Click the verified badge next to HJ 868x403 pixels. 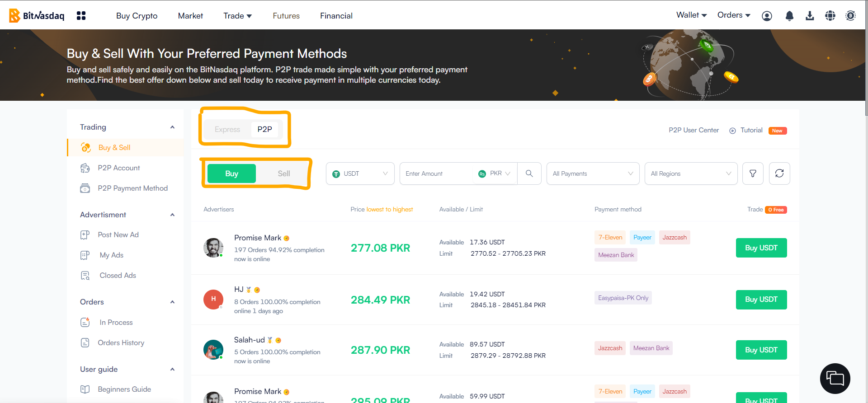257,290
